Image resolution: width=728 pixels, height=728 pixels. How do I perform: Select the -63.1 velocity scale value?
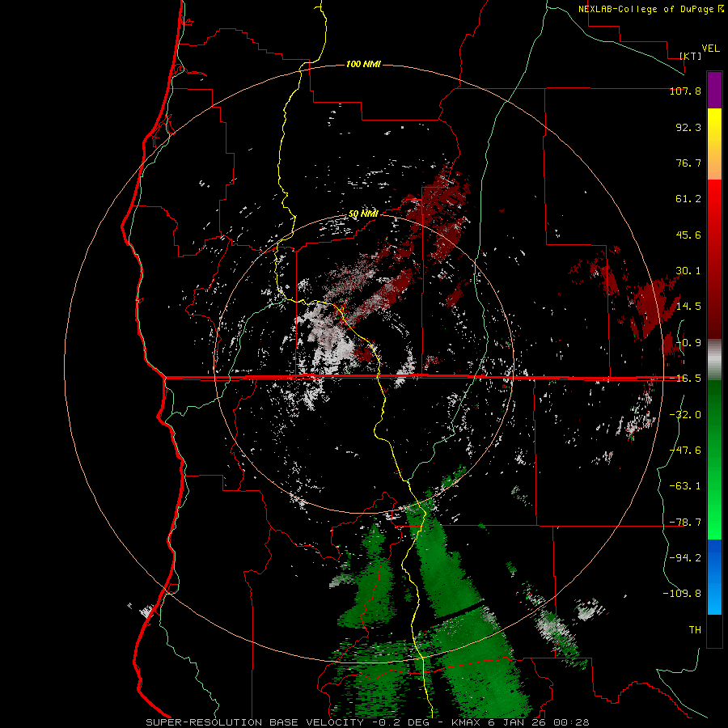coord(685,486)
